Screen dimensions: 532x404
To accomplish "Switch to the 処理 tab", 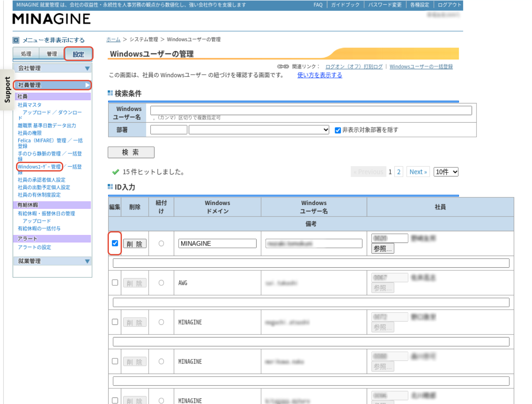I will [x=26, y=54].
